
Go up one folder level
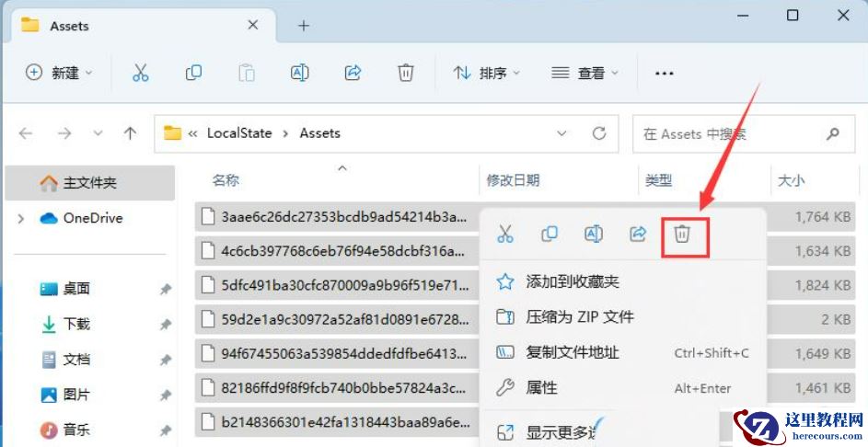click(130, 132)
